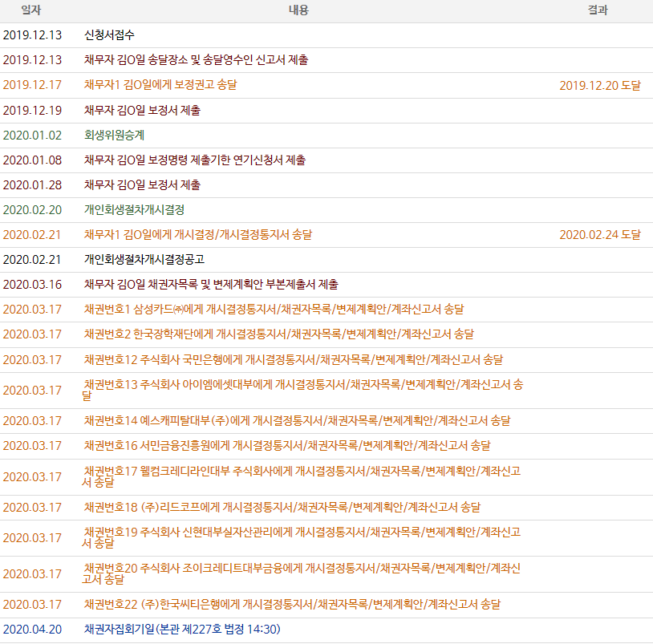Click the 결과 column header
Screen dimensions: 653x644
point(598,10)
